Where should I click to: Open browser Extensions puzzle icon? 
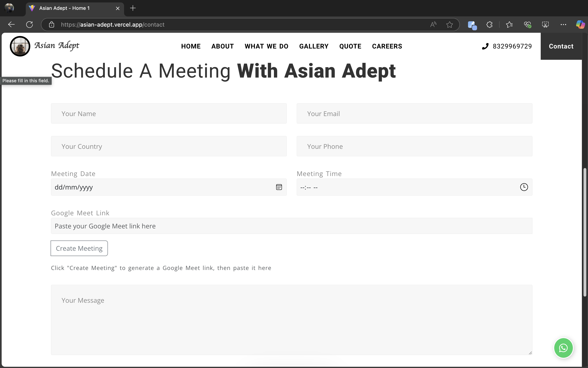(x=489, y=25)
